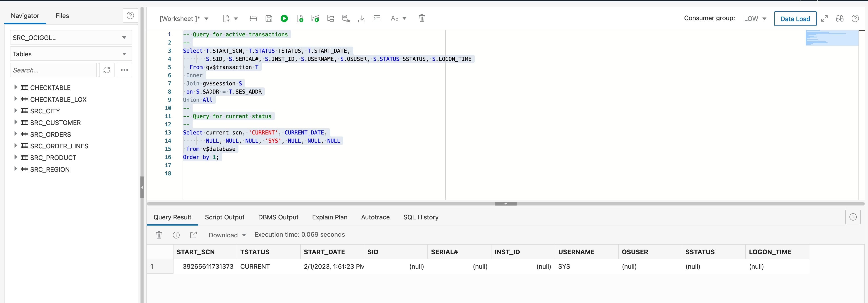Open the Download dropdown for query results
Screen dimensions: 868x303
tap(227, 235)
